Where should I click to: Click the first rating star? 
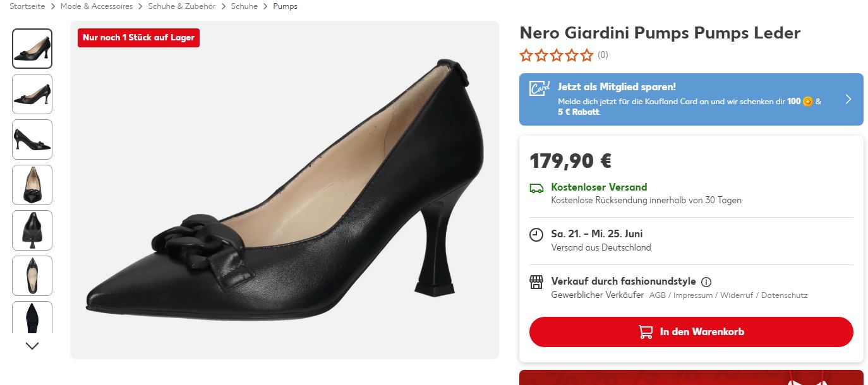point(526,56)
